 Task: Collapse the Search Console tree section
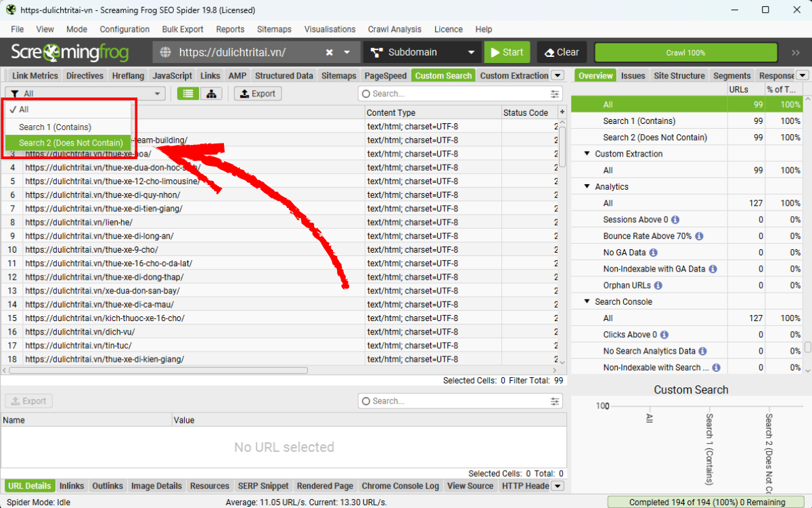587,302
